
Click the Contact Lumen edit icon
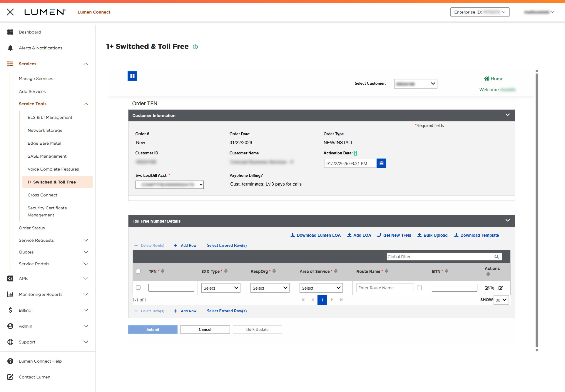click(x=10, y=377)
